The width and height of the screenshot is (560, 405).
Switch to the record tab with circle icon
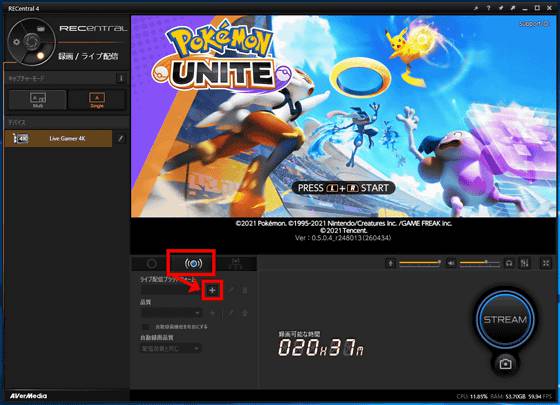tap(151, 264)
